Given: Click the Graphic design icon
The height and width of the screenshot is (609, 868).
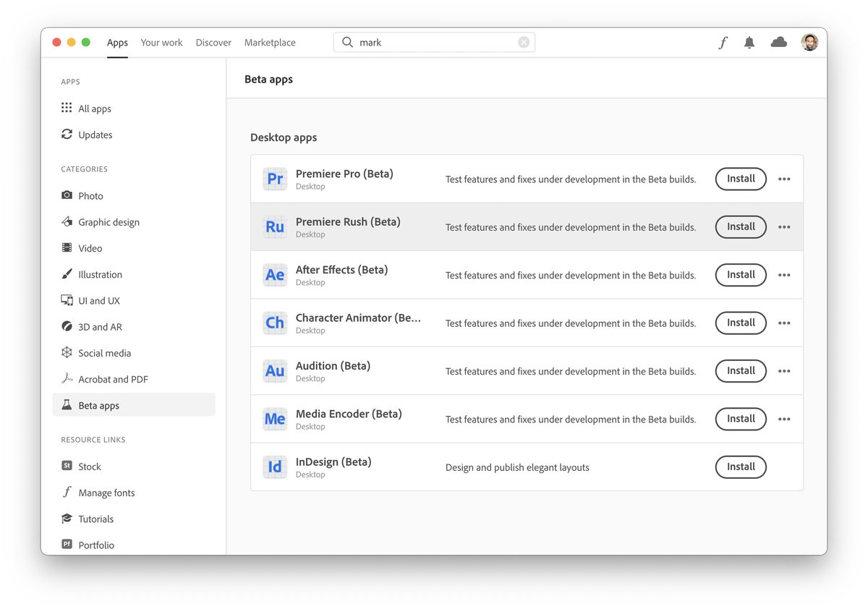Looking at the screenshot, I should click(x=67, y=221).
